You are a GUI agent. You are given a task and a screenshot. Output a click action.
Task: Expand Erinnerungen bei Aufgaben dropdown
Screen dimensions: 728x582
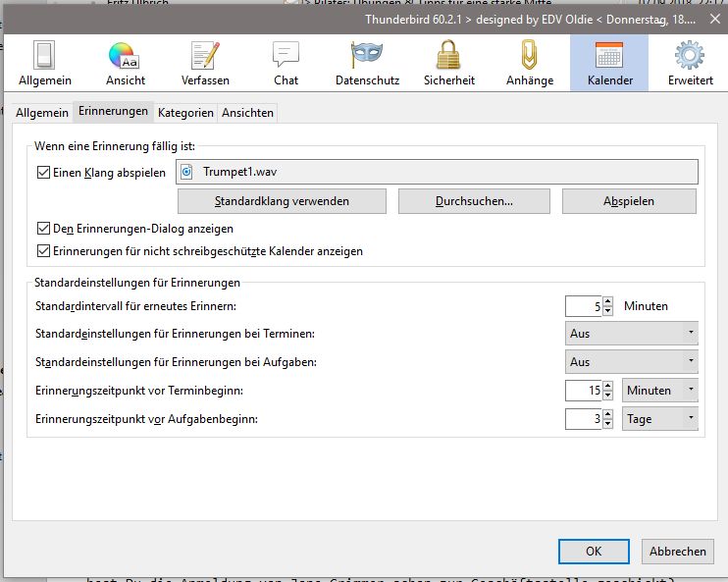point(632,362)
